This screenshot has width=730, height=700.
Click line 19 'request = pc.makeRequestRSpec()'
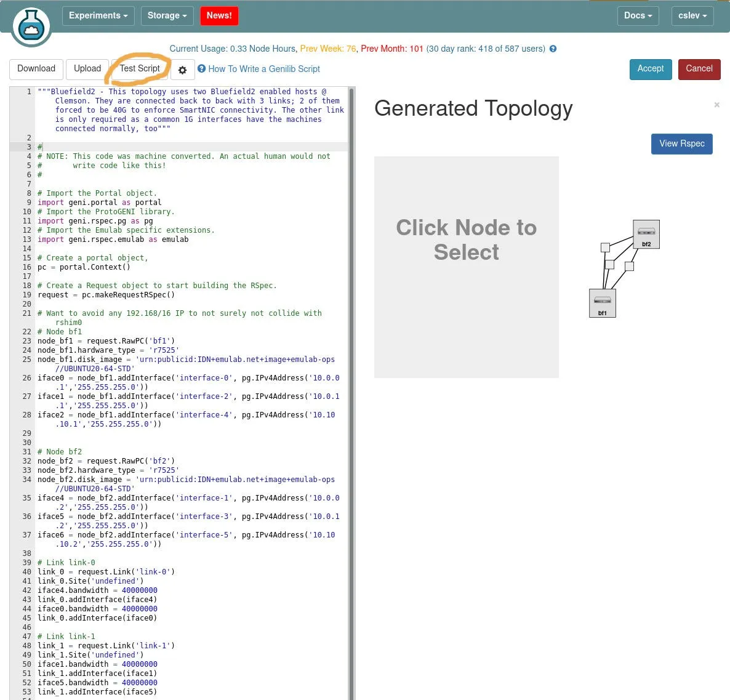point(106,295)
